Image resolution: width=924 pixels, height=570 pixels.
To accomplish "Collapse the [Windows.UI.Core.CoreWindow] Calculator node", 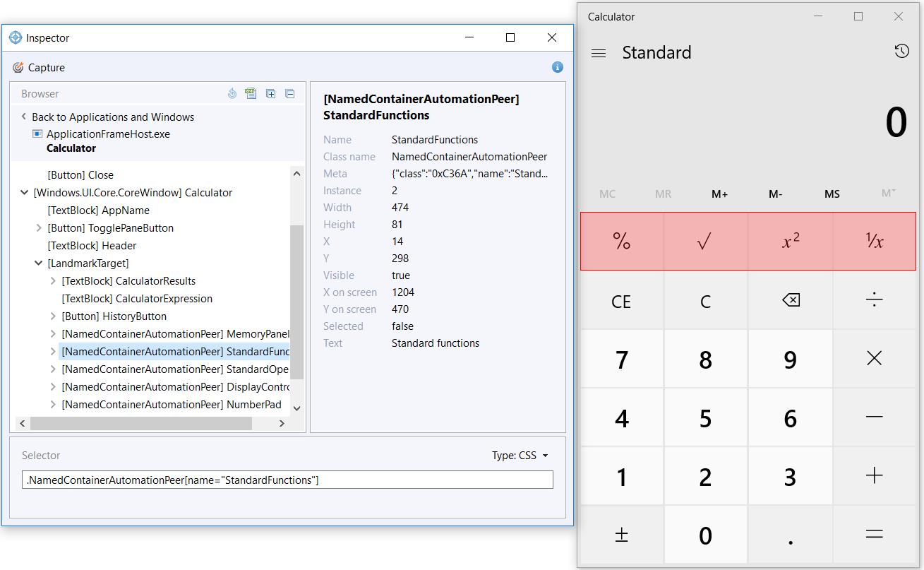I will [x=25, y=193].
